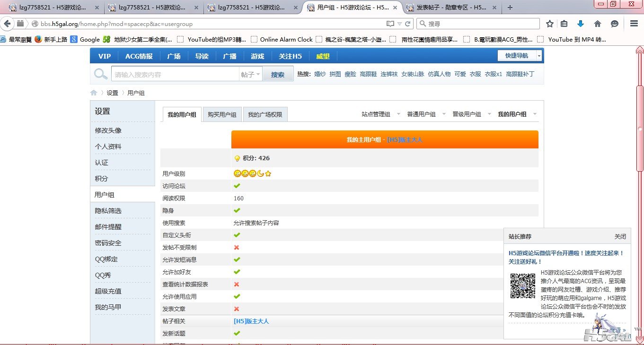The width and height of the screenshot is (644, 345).
Task: Click the magnifier in browser search box
Action: [x=422, y=24]
